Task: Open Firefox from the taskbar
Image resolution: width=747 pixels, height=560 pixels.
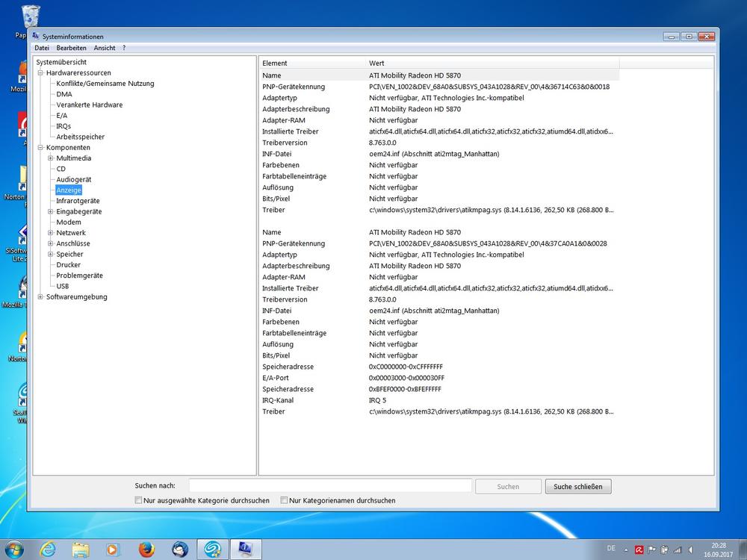Action: click(146, 550)
